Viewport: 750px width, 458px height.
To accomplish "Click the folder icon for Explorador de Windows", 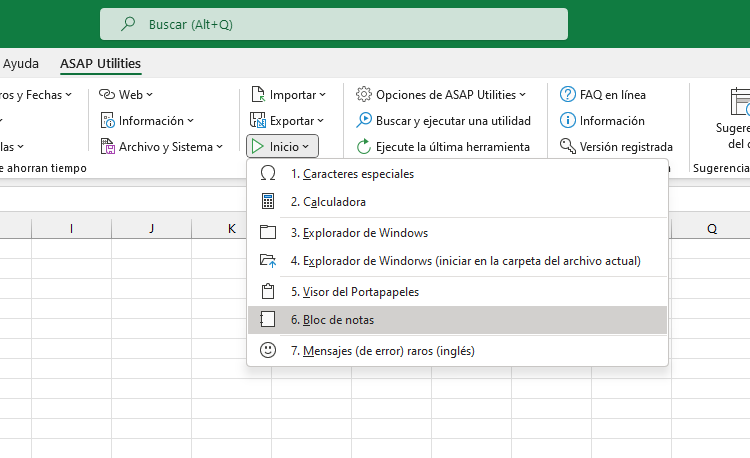I will (268, 233).
